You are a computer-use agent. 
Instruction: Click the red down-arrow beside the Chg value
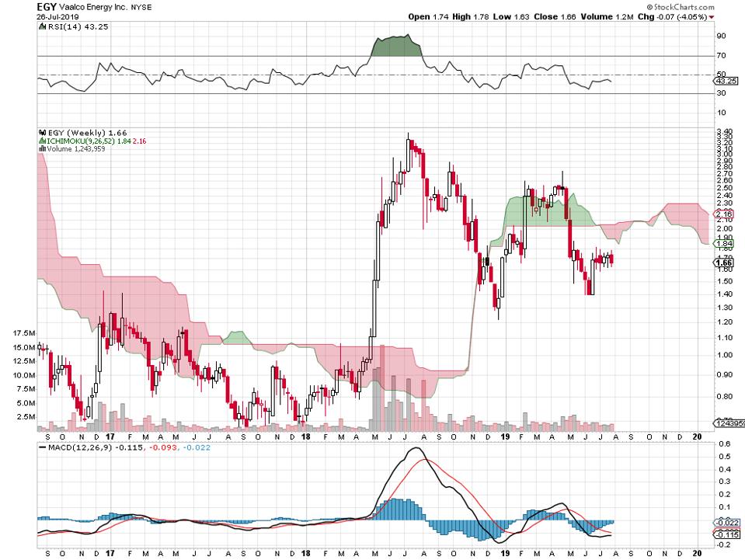[x=712, y=18]
